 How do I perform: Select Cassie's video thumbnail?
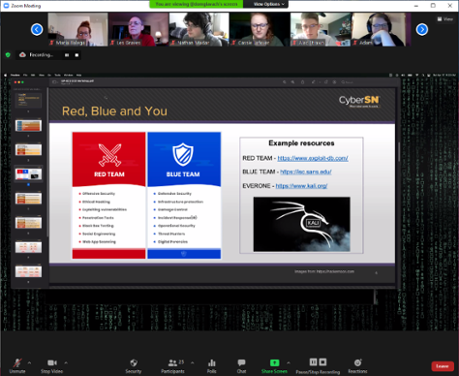(x=260, y=29)
